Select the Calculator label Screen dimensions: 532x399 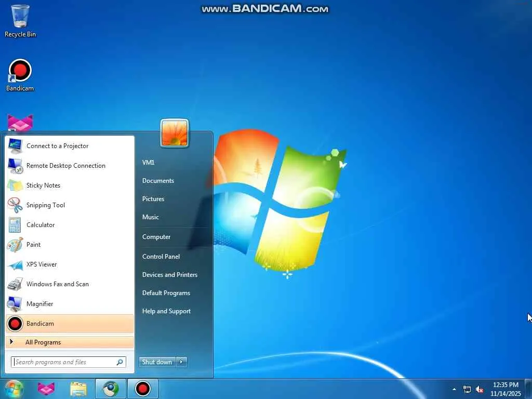pos(41,224)
